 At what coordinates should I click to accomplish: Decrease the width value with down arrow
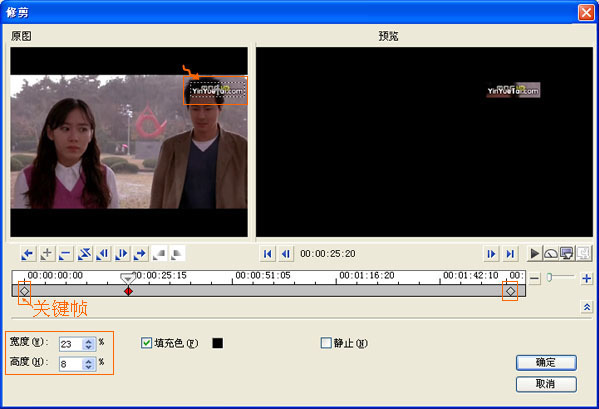point(89,348)
